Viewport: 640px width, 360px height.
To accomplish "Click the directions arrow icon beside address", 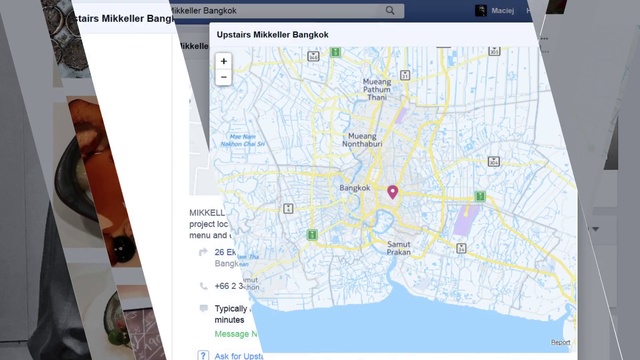I will pyautogui.click(x=203, y=252).
